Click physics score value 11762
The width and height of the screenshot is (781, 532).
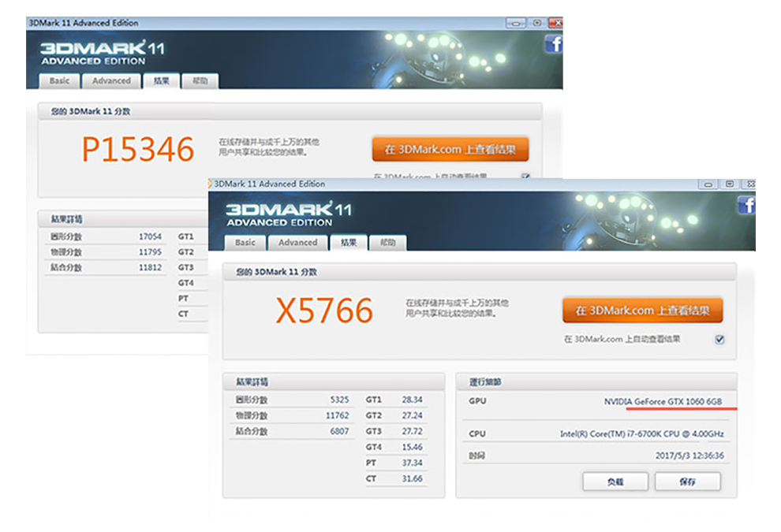(x=337, y=415)
